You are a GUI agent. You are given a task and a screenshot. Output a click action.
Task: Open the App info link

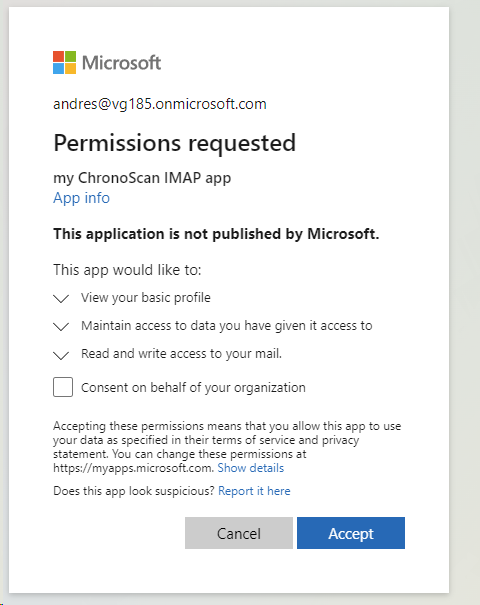pos(81,198)
